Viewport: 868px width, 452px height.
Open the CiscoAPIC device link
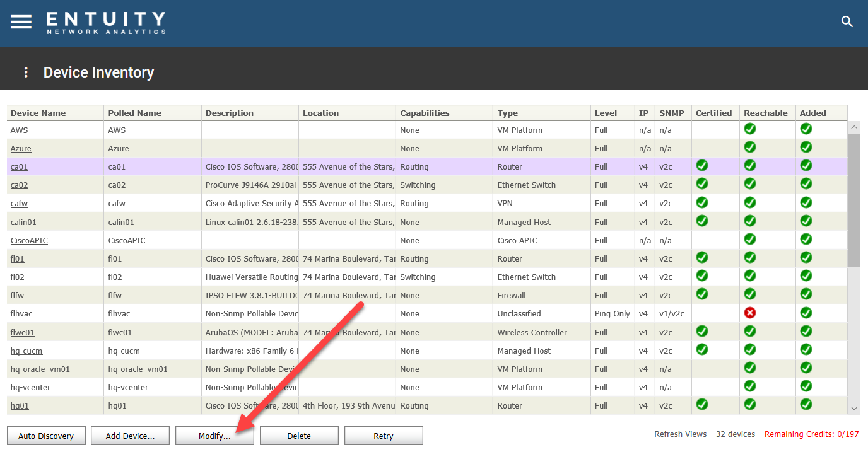coord(29,241)
